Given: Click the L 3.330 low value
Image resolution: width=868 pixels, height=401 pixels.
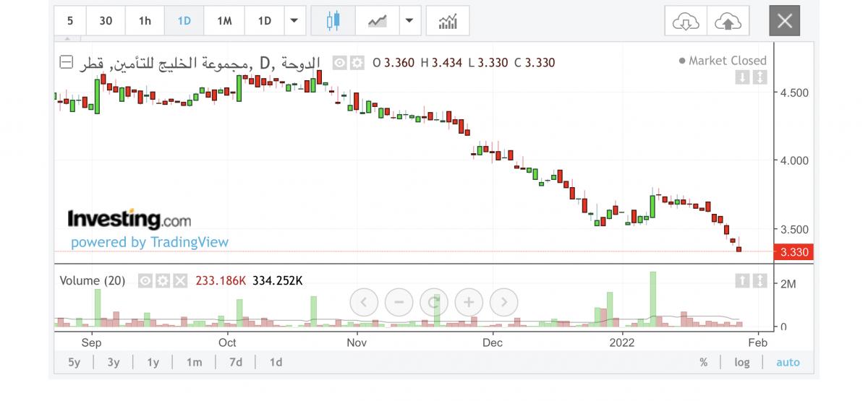Looking at the screenshot, I should tap(488, 63).
